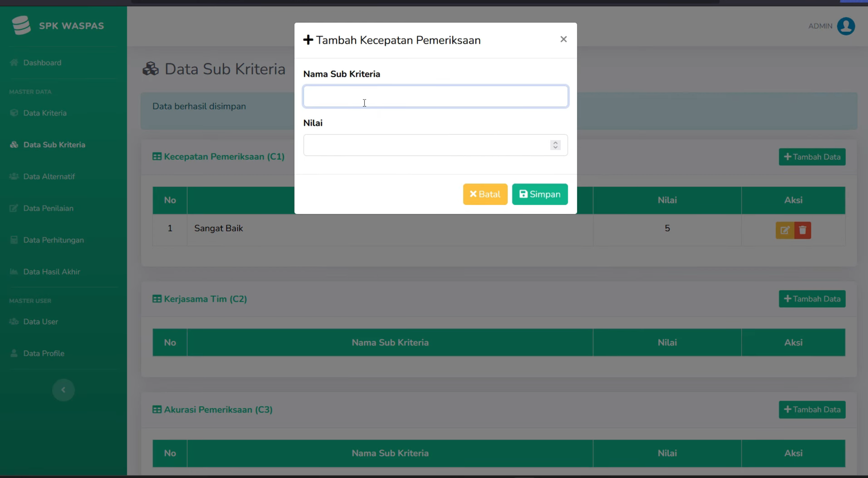Save with the Simpan button
The height and width of the screenshot is (478, 868).
540,194
